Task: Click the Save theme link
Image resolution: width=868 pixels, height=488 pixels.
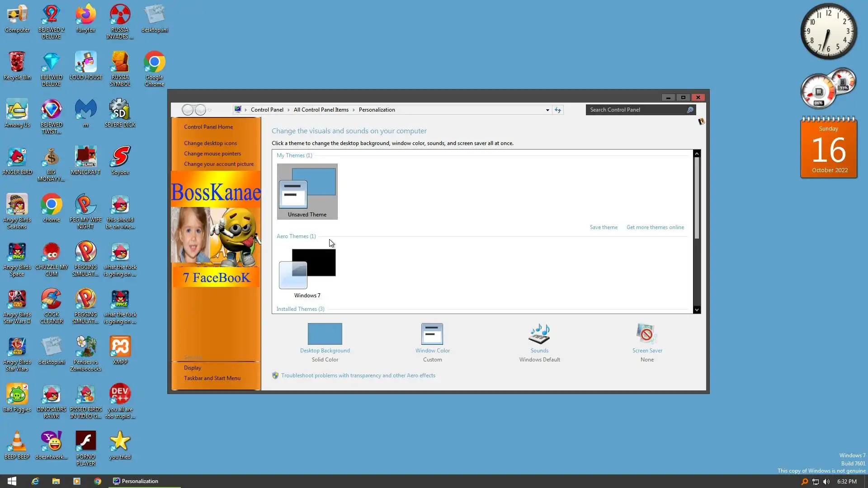Action: click(x=603, y=227)
